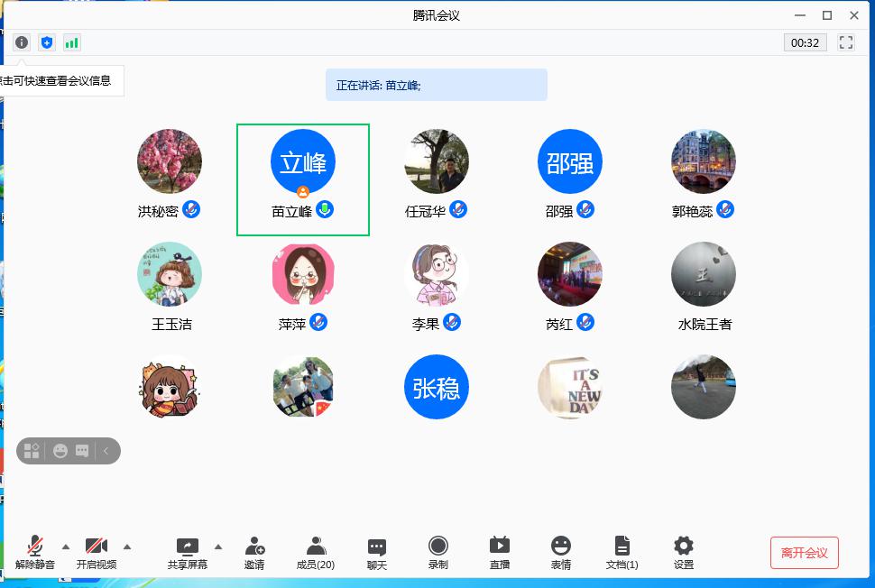Viewport: 875px width, 588px height.
Task: Invite participants via 邀请
Action: 256,552
